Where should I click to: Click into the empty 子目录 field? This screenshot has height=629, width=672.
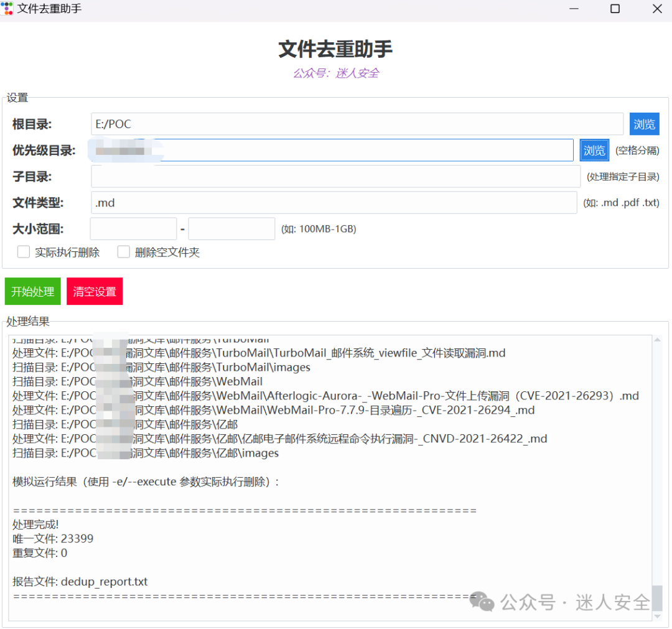pyautogui.click(x=335, y=177)
